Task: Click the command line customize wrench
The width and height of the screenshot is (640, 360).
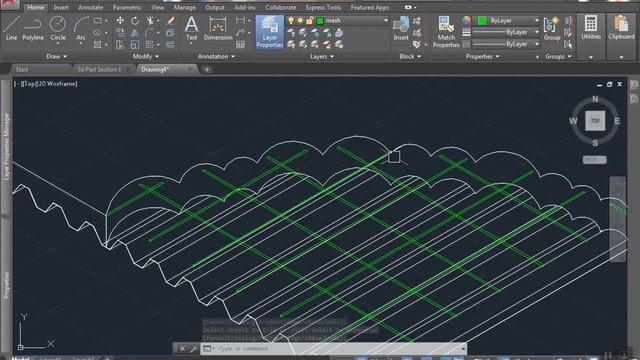Action: 193,349
